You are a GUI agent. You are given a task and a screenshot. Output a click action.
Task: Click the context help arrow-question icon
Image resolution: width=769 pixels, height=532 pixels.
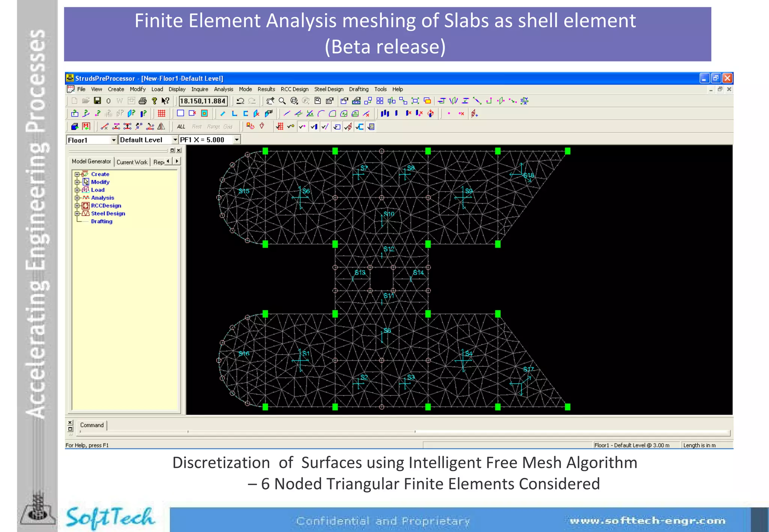coord(166,101)
